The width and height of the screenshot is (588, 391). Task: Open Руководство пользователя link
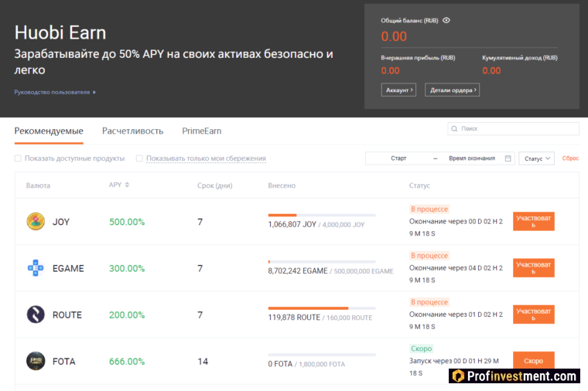pos(55,92)
